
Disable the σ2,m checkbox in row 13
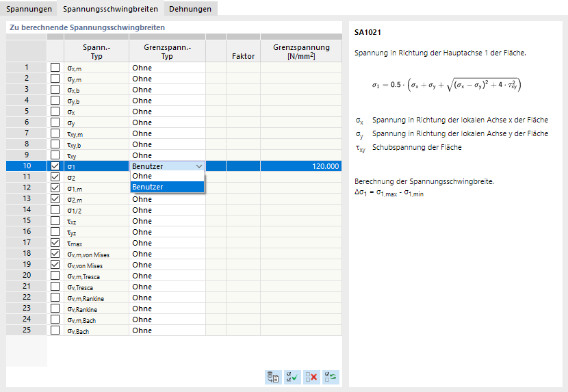tap(55, 198)
